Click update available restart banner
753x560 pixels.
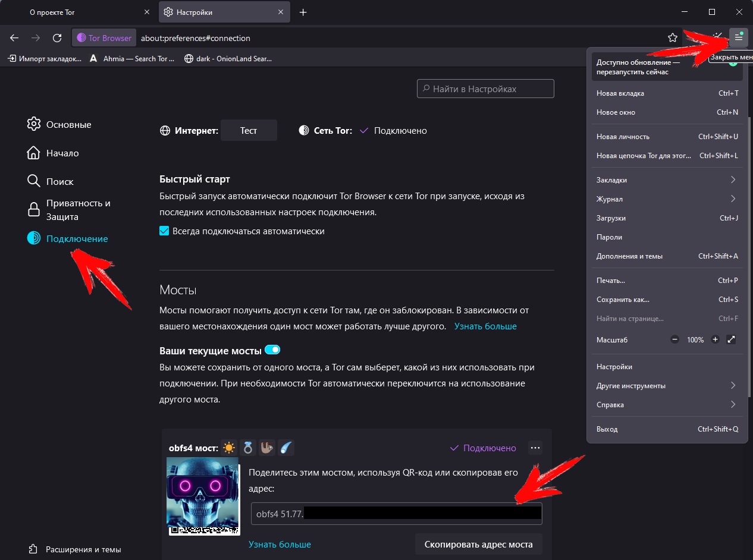click(x=667, y=67)
